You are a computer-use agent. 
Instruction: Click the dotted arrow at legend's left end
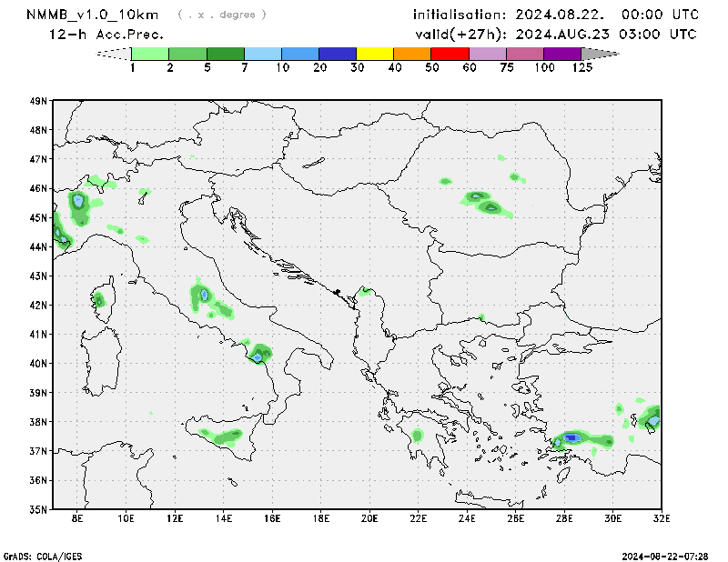[x=114, y=54]
